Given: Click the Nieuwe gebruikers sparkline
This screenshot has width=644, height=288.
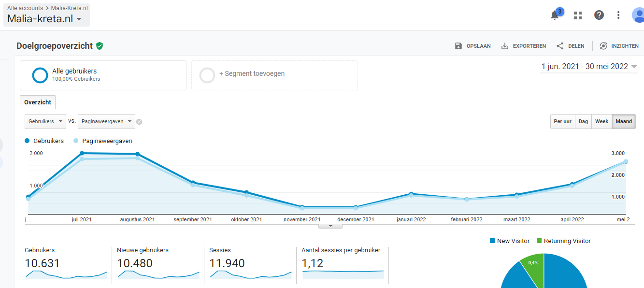Looking at the screenshot, I should [158, 274].
